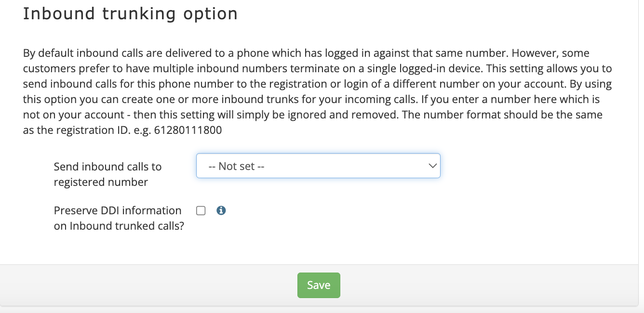644x313 pixels.
Task: Click the 'Inbound trunking option' heading
Action: pyautogui.click(x=130, y=13)
